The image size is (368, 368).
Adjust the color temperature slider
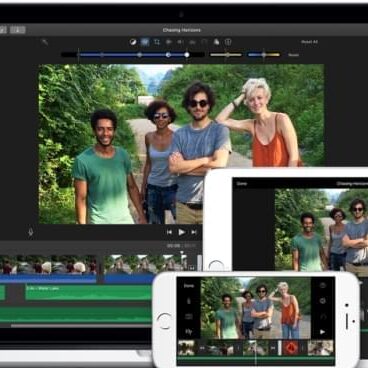[264, 55]
